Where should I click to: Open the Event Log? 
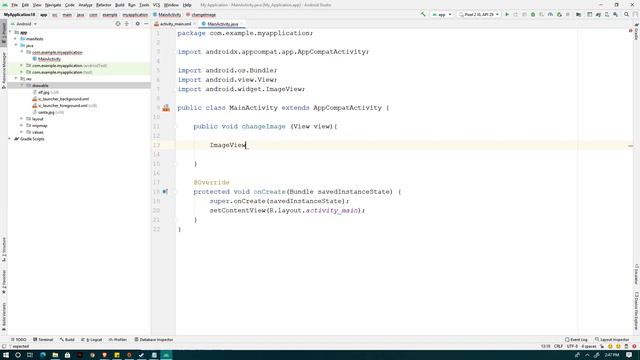pyautogui.click(x=576, y=340)
